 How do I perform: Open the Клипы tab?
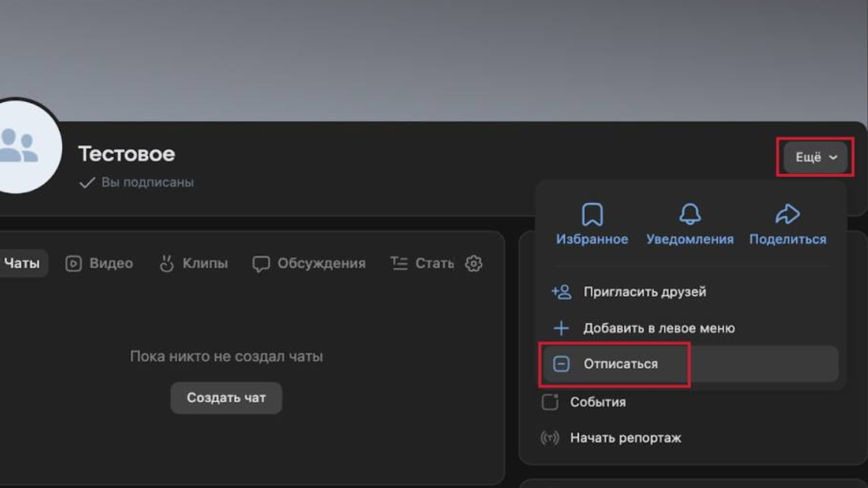point(193,263)
